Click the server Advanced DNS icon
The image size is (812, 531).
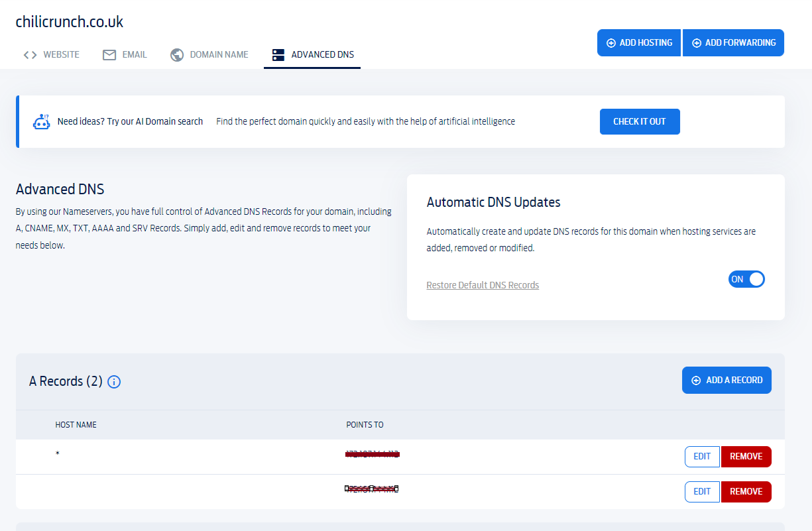[278, 55]
